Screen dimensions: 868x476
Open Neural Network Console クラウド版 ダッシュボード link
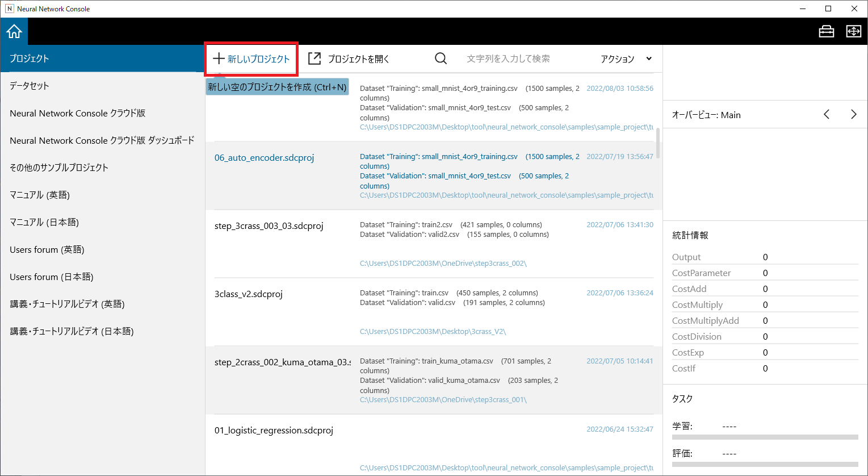[x=102, y=140]
